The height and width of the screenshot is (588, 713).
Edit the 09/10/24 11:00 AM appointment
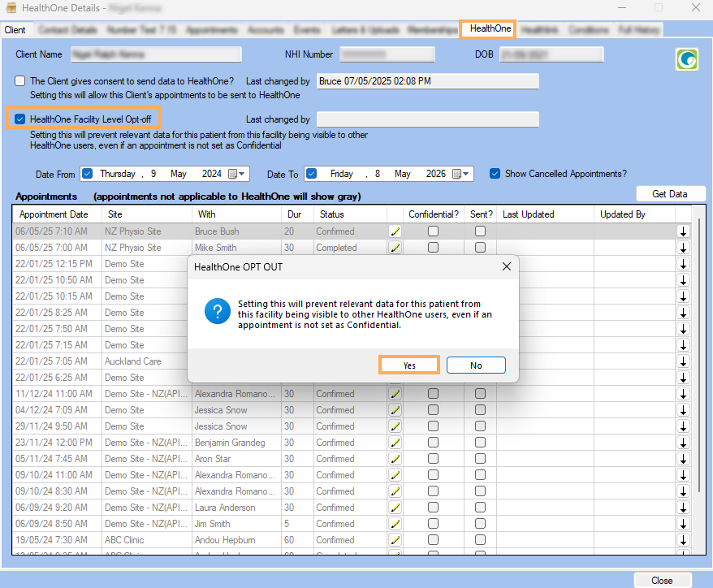point(395,475)
